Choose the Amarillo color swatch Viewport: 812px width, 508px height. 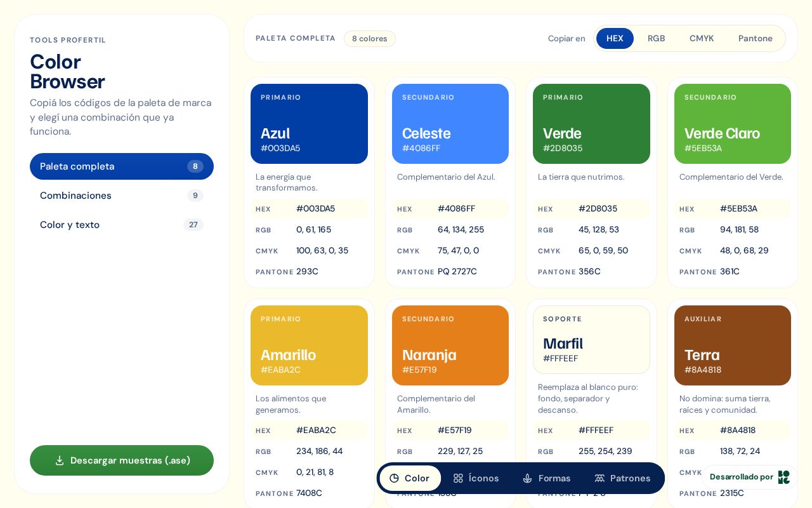[309, 345]
